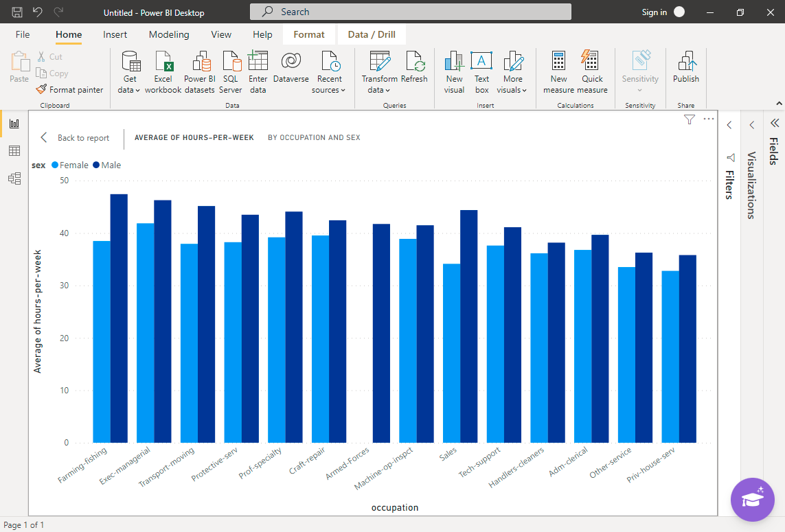Open the Recent sources dropdown
785x532 pixels.
click(328, 71)
